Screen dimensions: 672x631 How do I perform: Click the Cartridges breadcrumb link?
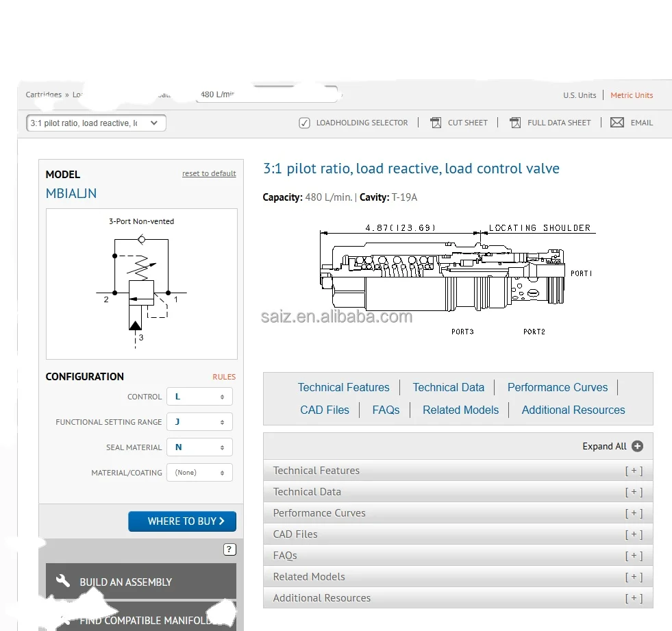click(x=43, y=95)
